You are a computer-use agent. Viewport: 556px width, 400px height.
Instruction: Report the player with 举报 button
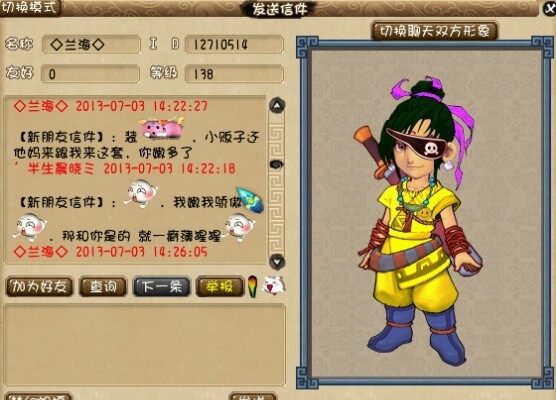(220, 287)
